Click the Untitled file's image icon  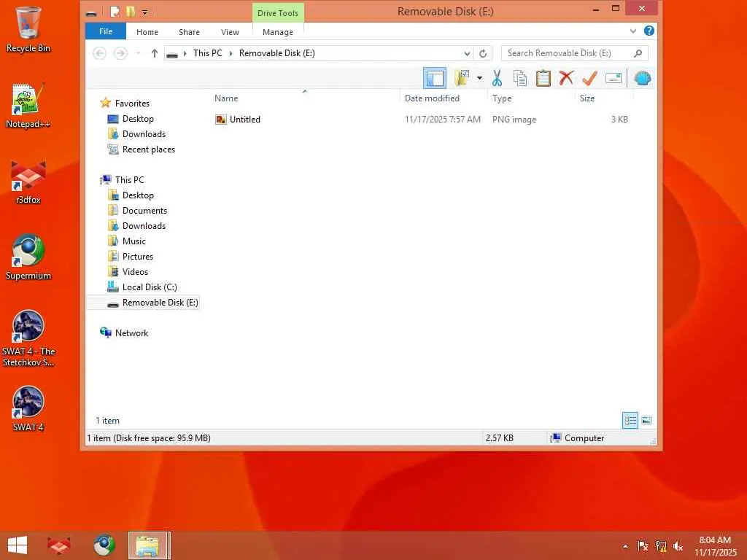coord(220,120)
